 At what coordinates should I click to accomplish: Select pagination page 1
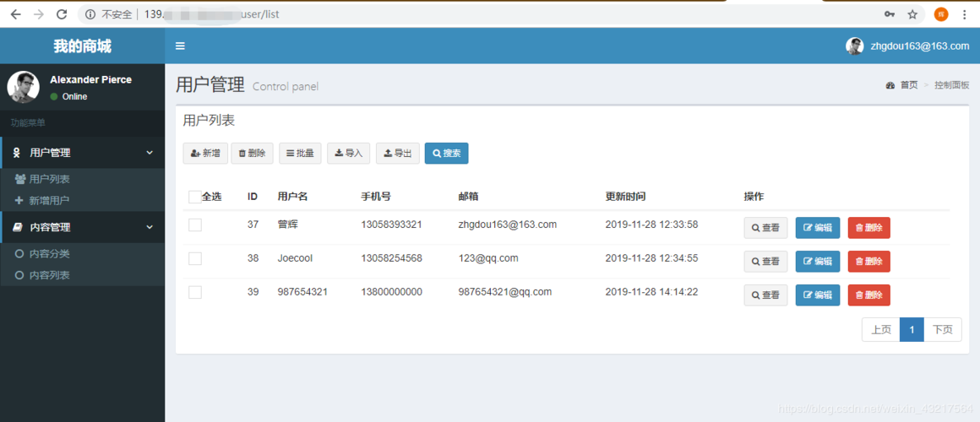pyautogui.click(x=912, y=330)
